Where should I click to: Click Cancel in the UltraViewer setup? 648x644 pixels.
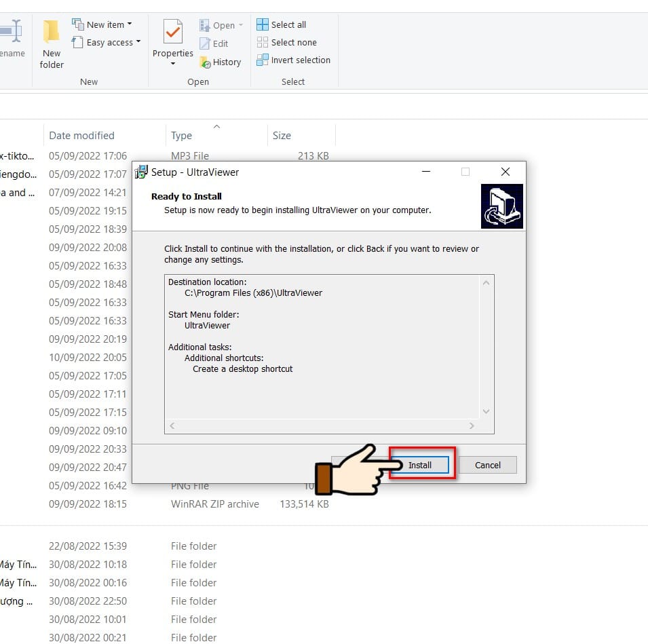[x=487, y=465]
